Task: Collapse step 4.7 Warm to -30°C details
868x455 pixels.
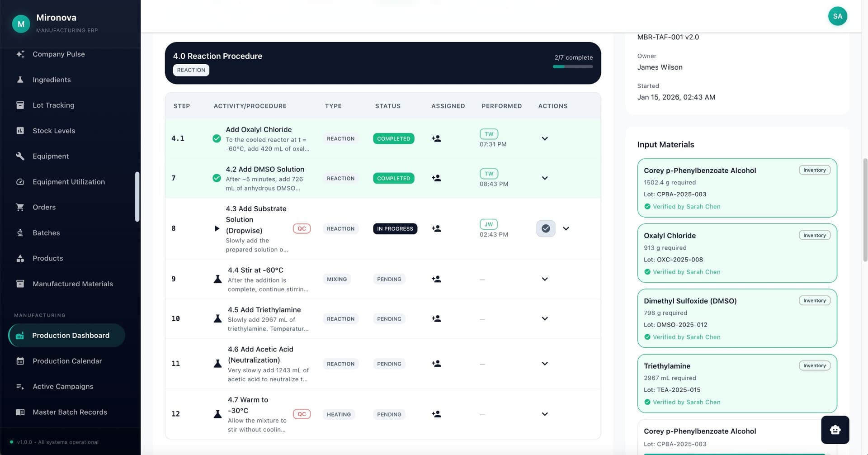Action: click(x=544, y=414)
